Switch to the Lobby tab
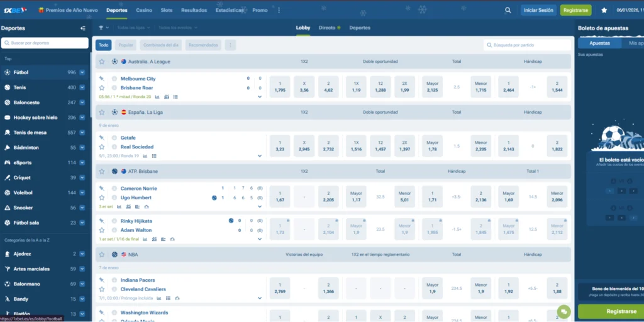Viewport: 644px width, 322px height. coord(303,28)
